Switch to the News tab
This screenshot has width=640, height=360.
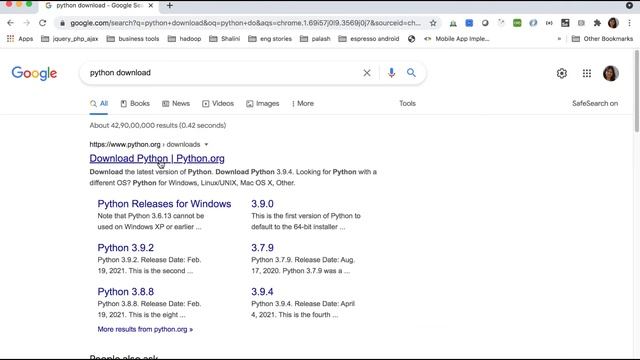[176, 104]
